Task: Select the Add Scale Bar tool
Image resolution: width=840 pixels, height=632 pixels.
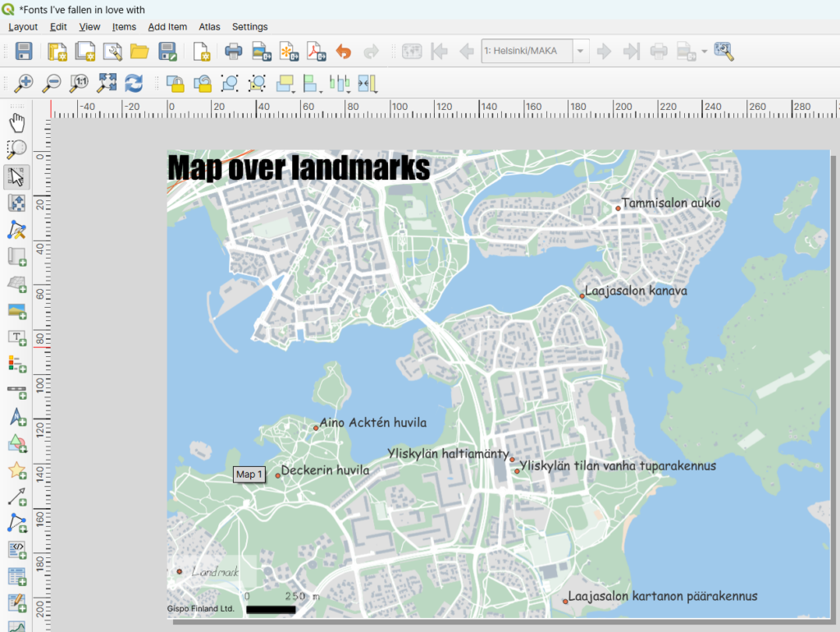Action: (16, 390)
